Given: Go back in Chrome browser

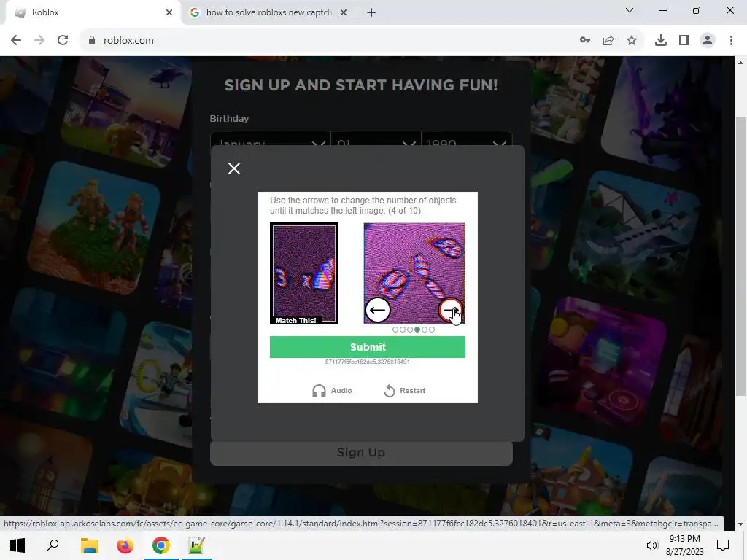Looking at the screenshot, I should pos(16,41).
